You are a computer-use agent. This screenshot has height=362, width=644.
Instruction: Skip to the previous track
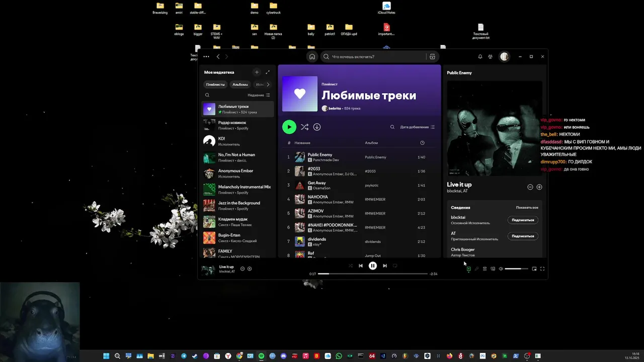pos(361,266)
